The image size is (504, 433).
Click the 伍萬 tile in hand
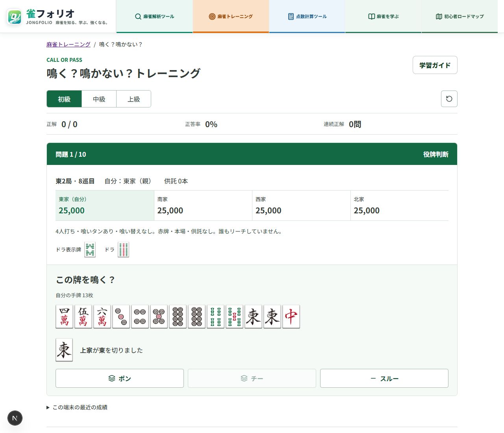pyautogui.click(x=83, y=316)
